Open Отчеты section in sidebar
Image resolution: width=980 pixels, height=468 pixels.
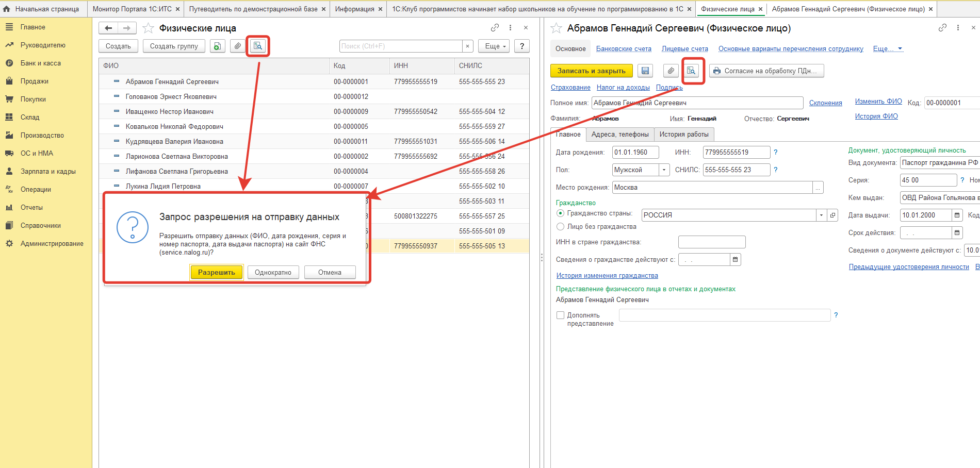(31, 207)
